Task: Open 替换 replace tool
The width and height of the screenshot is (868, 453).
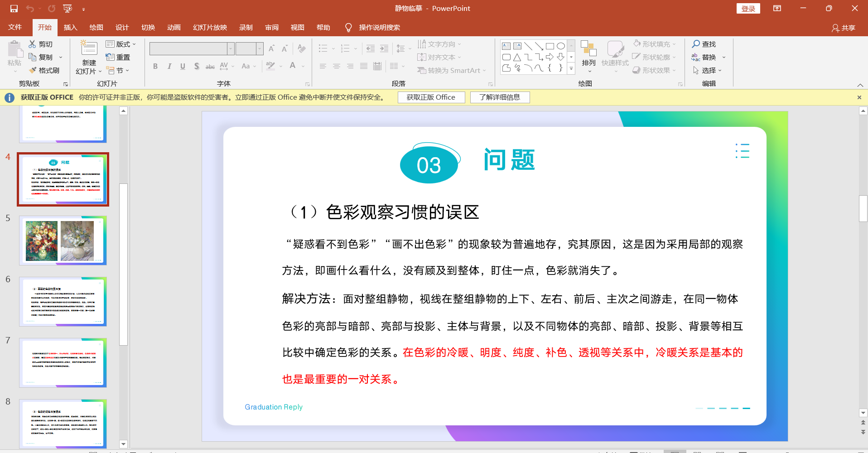Action: tap(704, 57)
